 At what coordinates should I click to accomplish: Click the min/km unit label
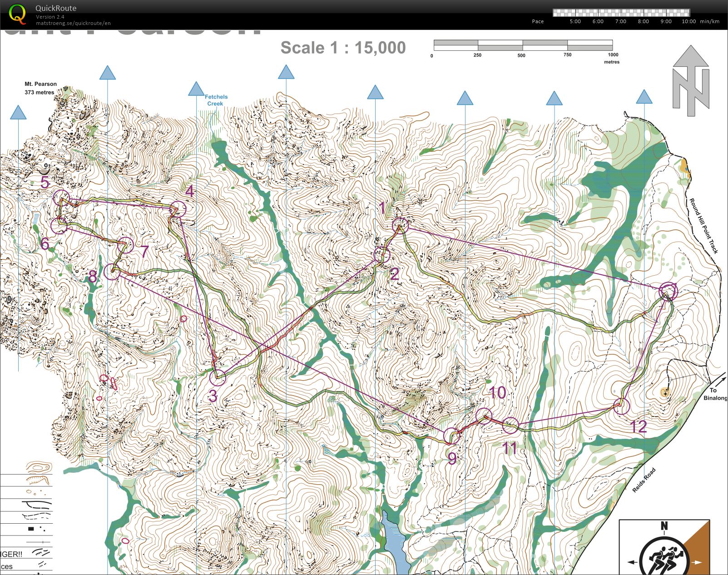point(709,21)
